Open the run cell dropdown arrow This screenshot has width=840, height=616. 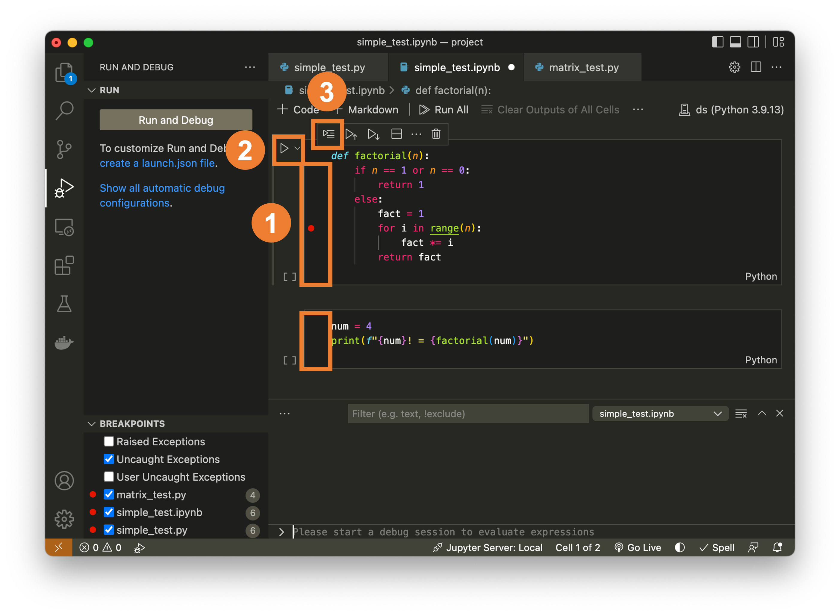(297, 149)
